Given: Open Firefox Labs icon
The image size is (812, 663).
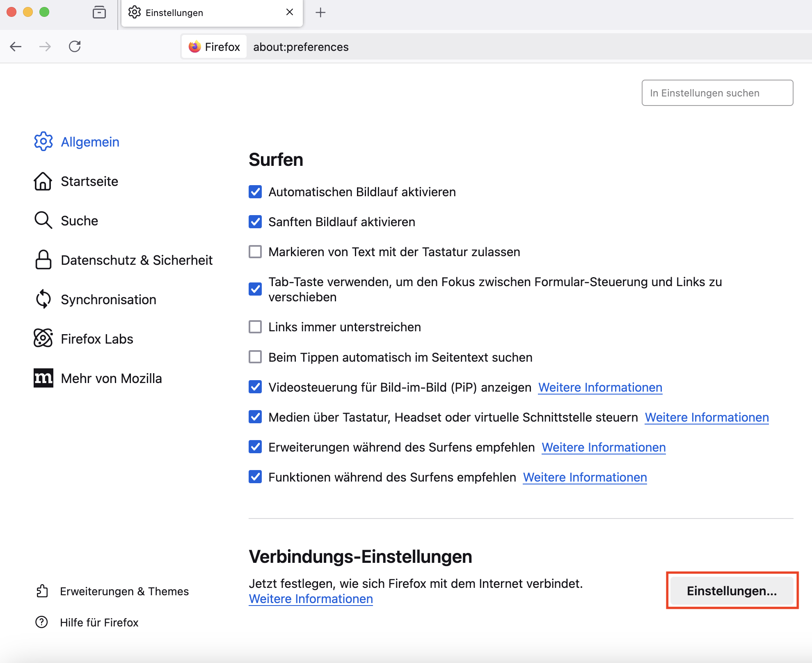Looking at the screenshot, I should click(43, 339).
